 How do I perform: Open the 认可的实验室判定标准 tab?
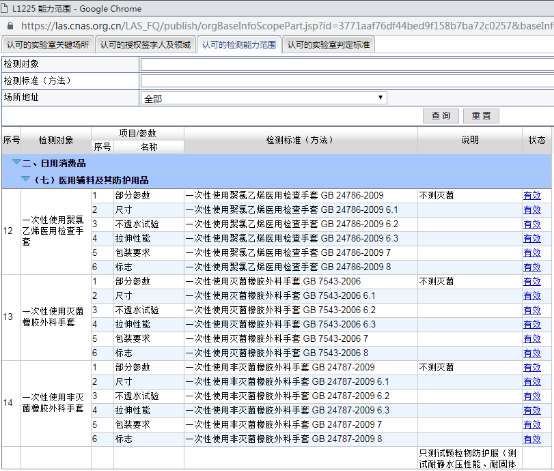click(329, 45)
